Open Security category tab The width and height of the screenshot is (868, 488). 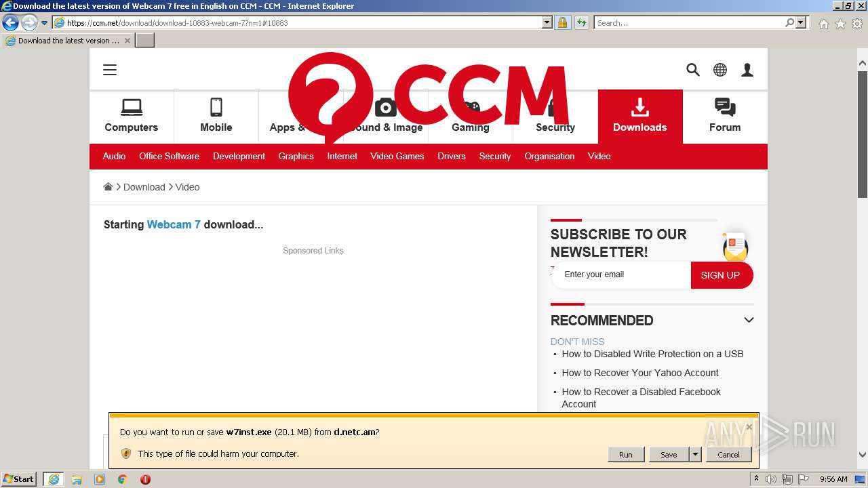pyautogui.click(x=555, y=117)
